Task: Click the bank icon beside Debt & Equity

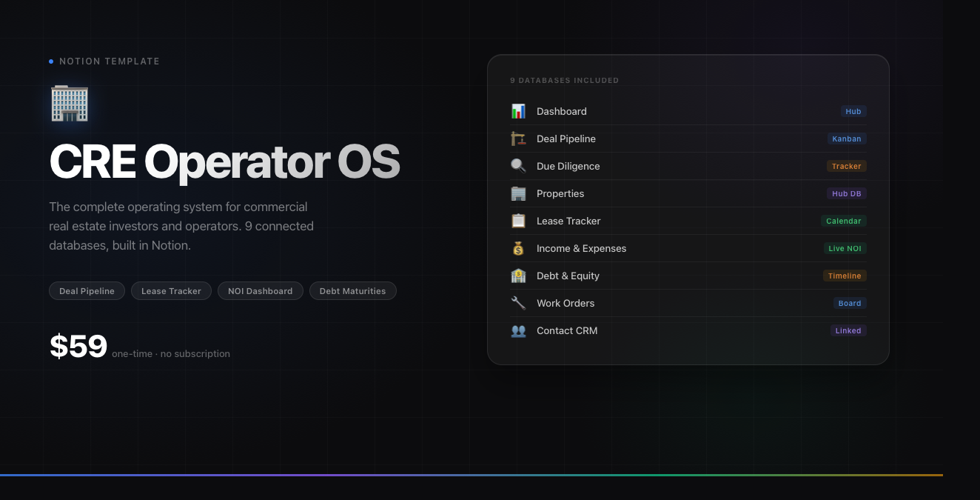Action: click(x=518, y=276)
